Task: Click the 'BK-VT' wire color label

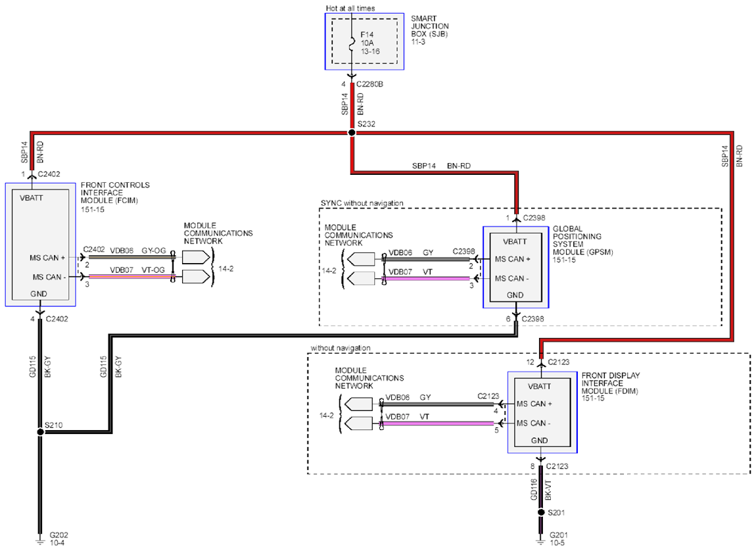Action: click(548, 490)
